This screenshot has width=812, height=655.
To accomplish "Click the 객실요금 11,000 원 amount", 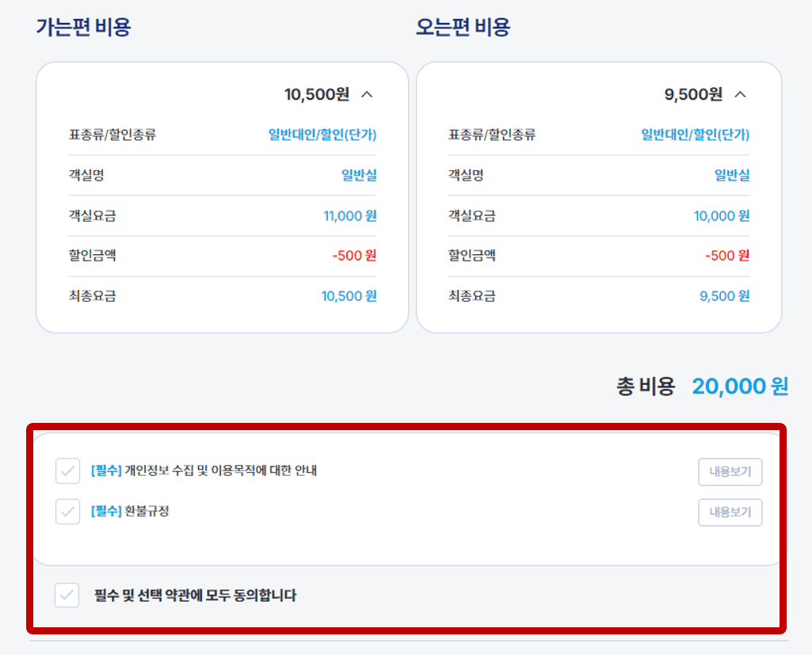I will tap(349, 215).
